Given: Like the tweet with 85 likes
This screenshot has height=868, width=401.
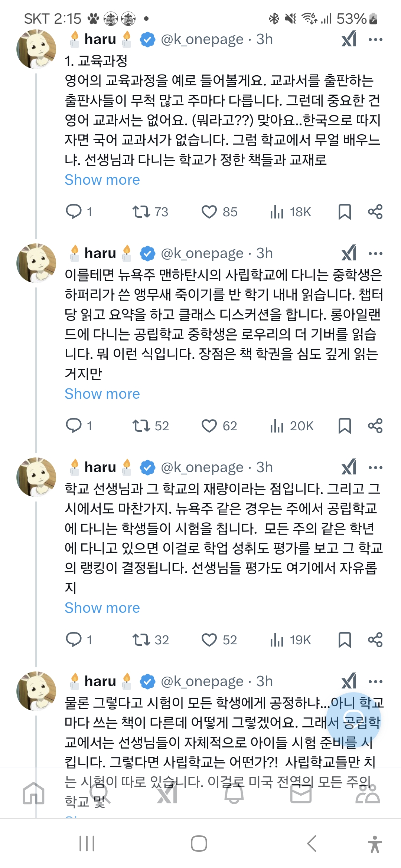Looking at the screenshot, I should tap(209, 212).
